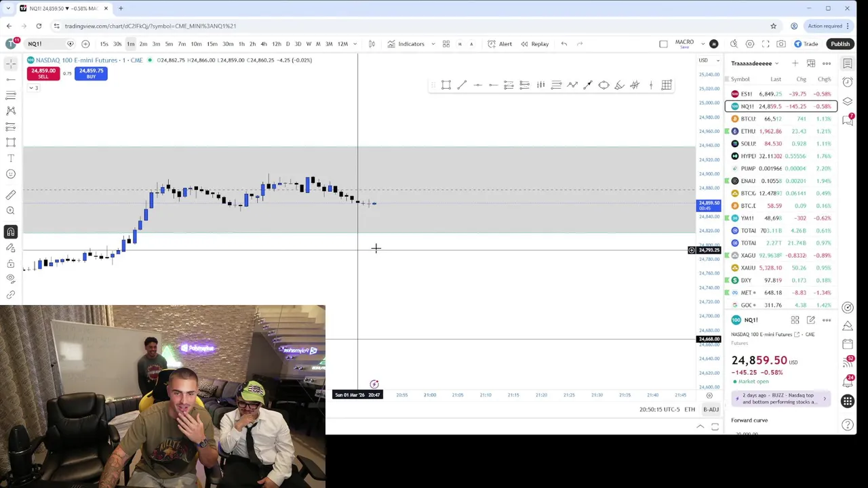
Task: Undo the last chart action
Action: point(564,44)
